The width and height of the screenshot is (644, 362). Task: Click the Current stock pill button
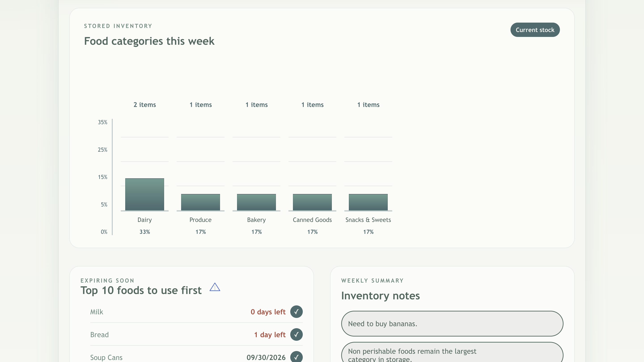pyautogui.click(x=535, y=30)
